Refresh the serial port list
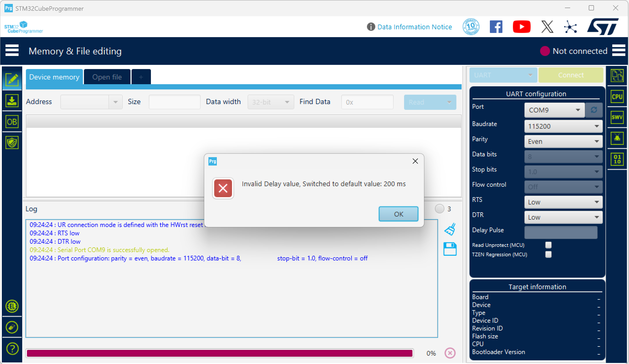 tap(594, 110)
